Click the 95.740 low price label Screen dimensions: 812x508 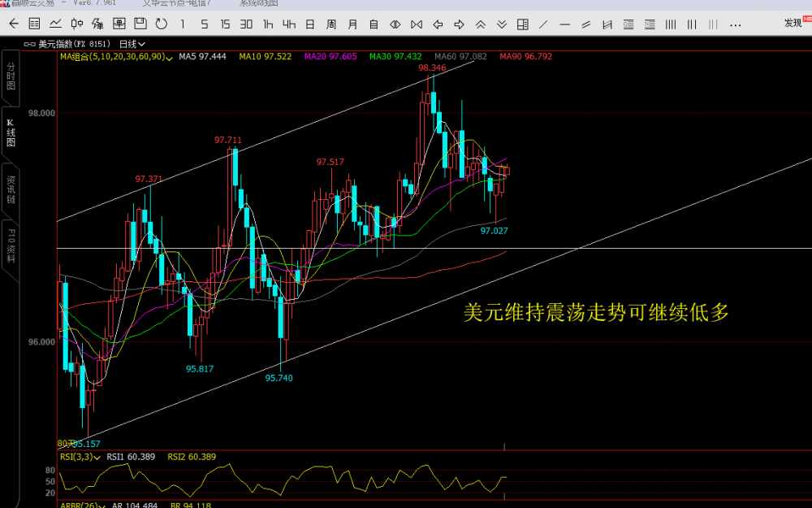click(279, 379)
